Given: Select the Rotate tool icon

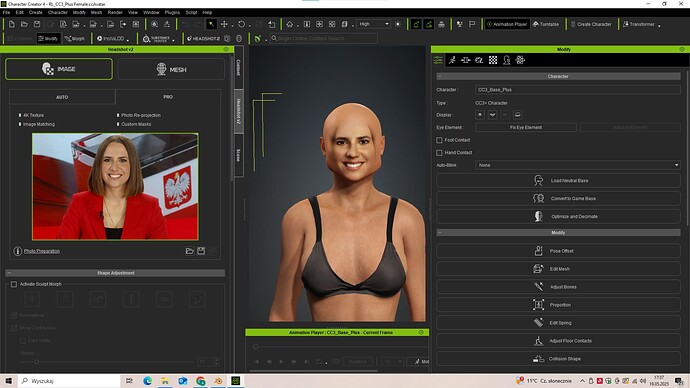Looking at the screenshot, I should coord(241,24).
